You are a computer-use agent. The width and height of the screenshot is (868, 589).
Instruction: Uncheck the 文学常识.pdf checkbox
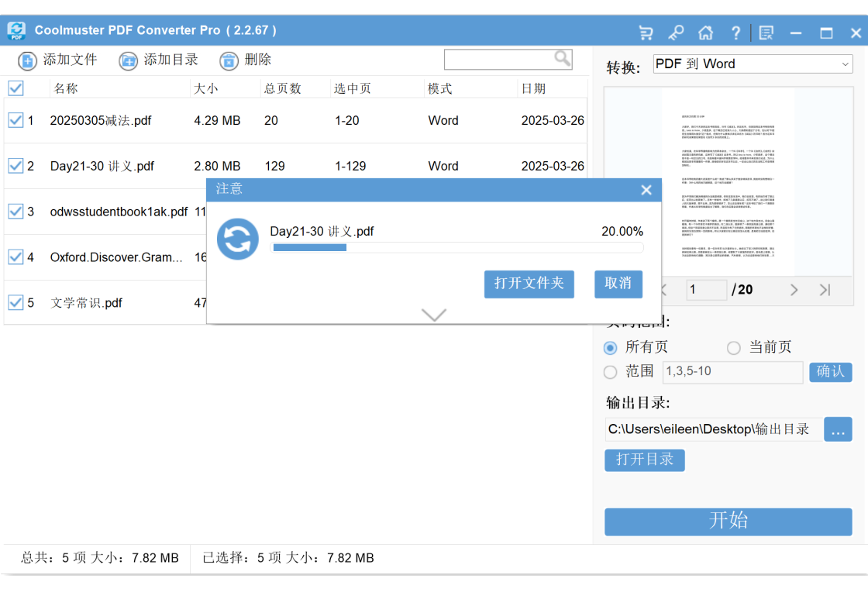pyautogui.click(x=15, y=303)
